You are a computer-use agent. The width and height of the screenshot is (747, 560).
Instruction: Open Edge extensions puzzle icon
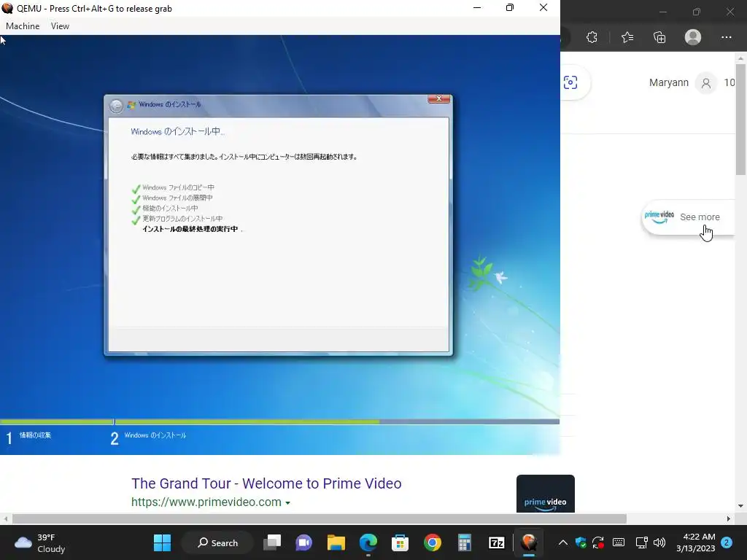pos(592,37)
